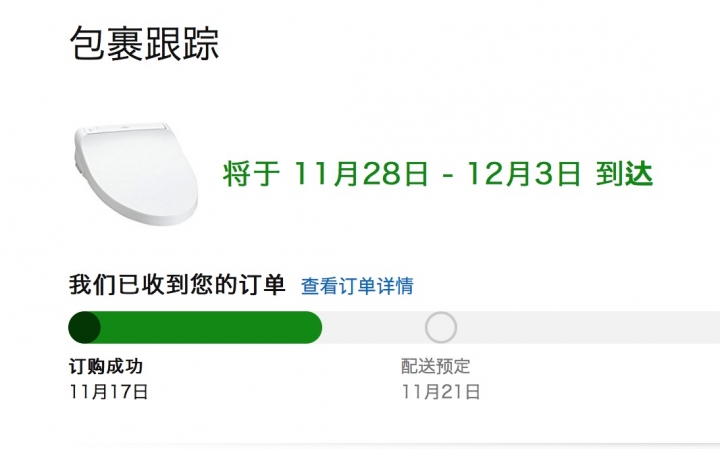Click the 包裹跟踪 page heading
The width and height of the screenshot is (720, 449).
144,44
